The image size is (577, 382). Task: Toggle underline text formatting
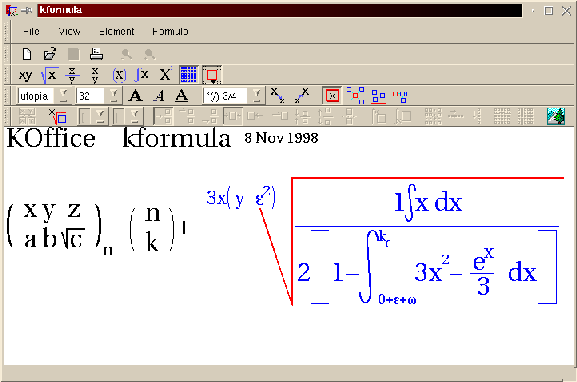tap(181, 96)
